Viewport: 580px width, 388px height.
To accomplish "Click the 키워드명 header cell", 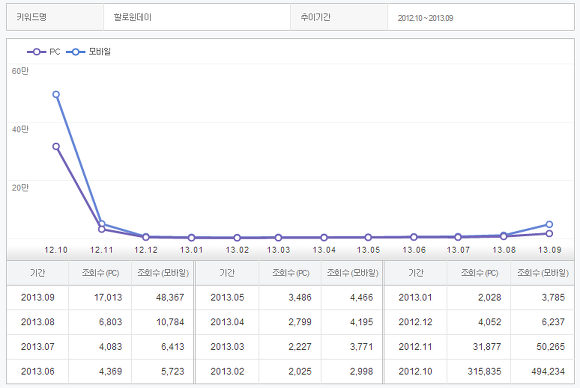I will coord(55,17).
